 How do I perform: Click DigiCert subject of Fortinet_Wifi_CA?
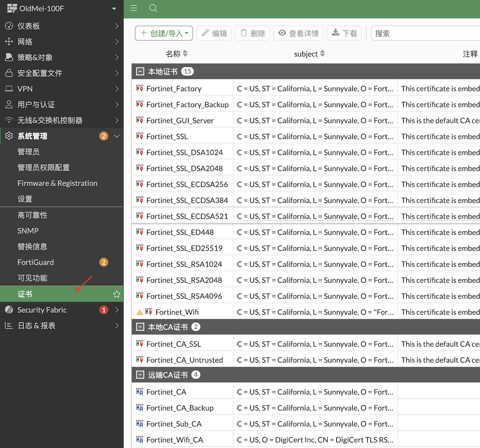[315, 440]
